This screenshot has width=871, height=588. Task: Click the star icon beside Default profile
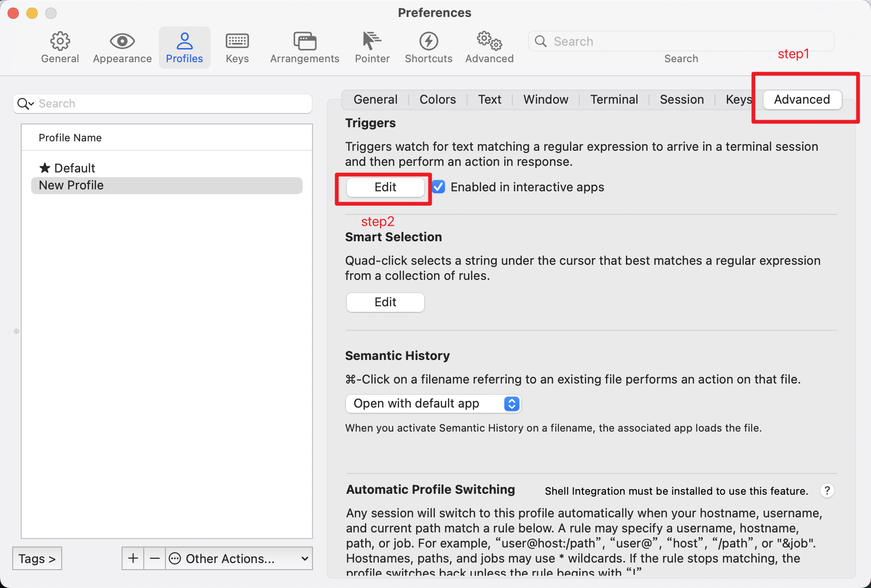[45, 168]
